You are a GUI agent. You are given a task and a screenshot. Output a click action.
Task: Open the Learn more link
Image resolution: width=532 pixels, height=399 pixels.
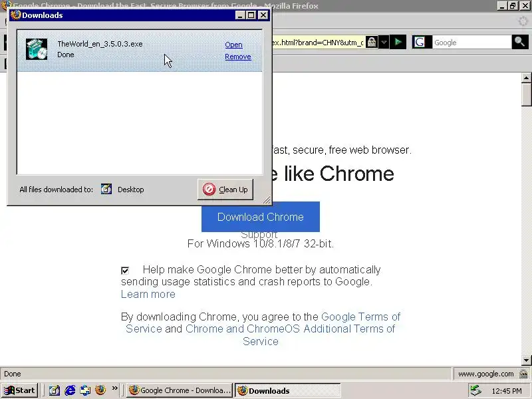[148, 294]
